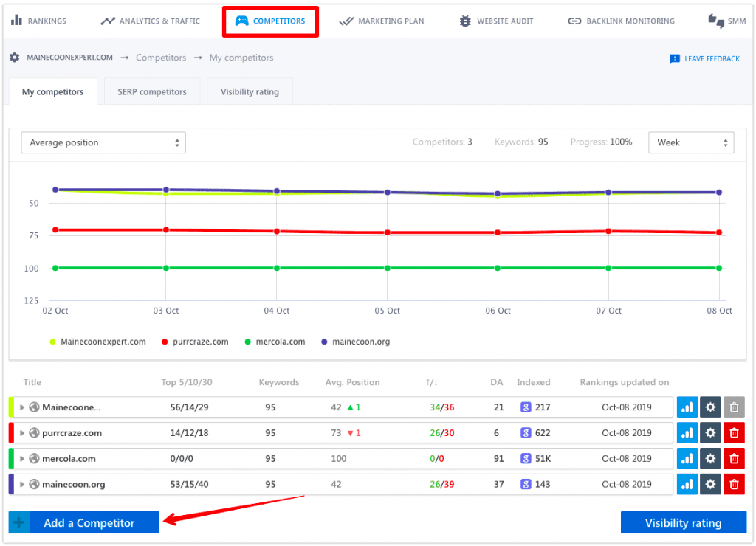Toggle mercola.com legend series
This screenshot has width=756, height=546.
(x=275, y=342)
